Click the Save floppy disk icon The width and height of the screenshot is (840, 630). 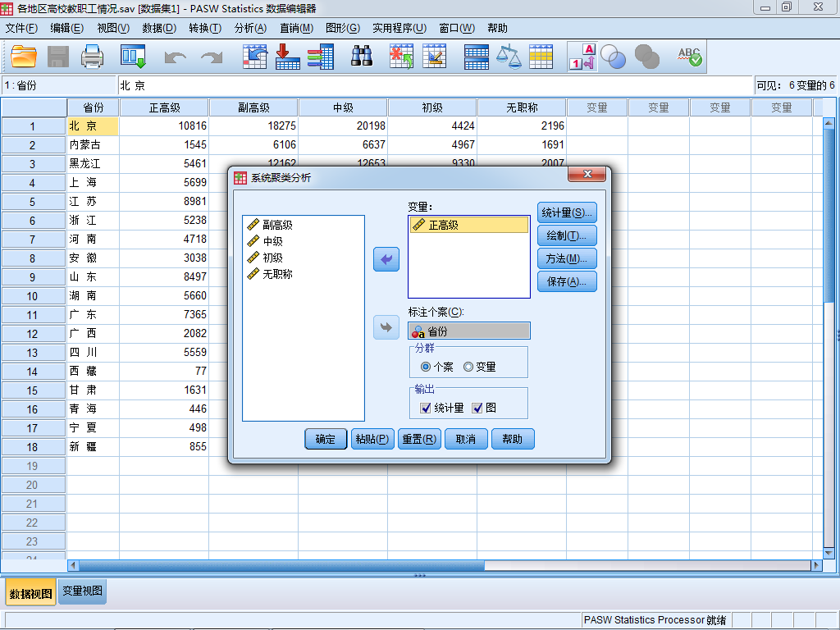58,57
